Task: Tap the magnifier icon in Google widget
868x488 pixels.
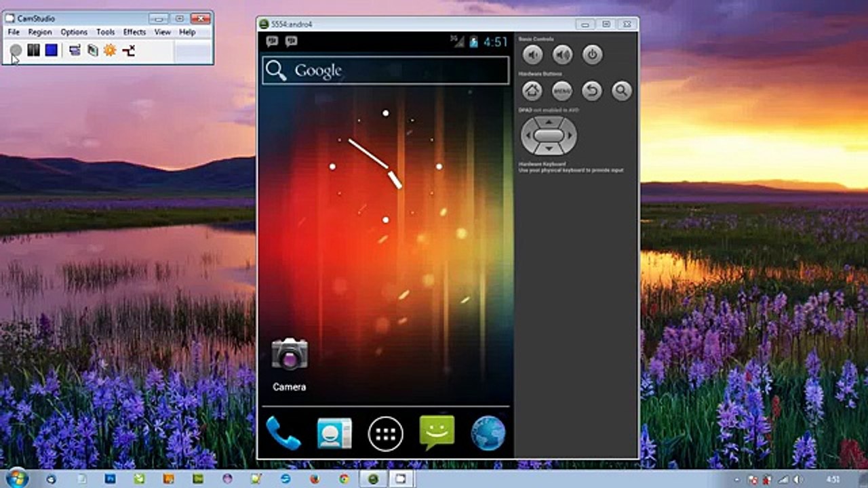Action: point(276,70)
